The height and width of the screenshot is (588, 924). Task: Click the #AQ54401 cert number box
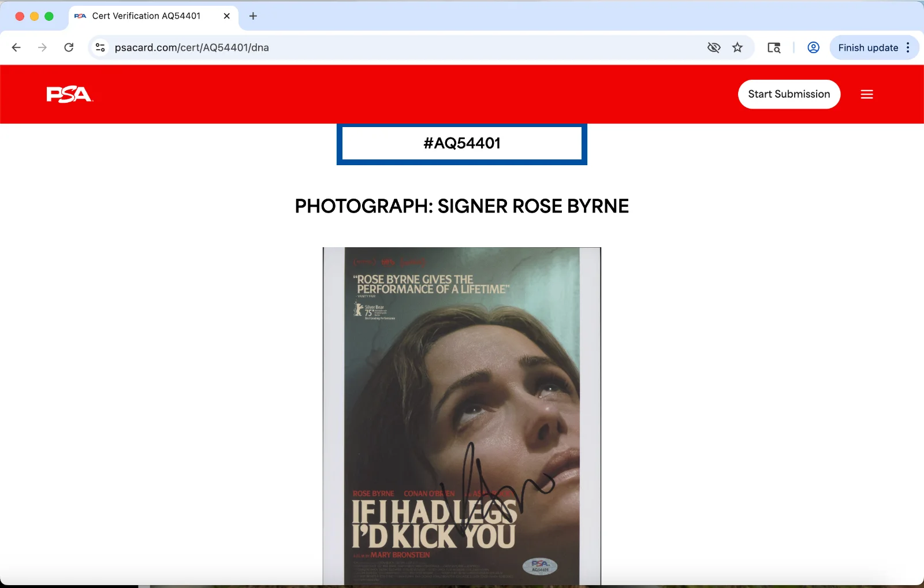tap(462, 143)
